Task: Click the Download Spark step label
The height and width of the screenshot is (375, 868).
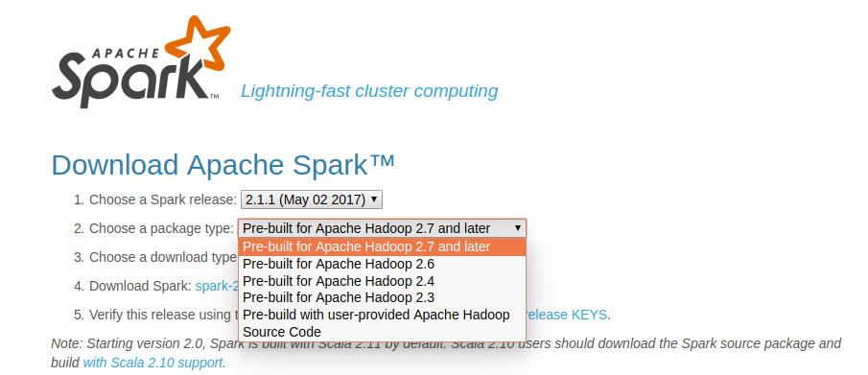Action: (141, 286)
